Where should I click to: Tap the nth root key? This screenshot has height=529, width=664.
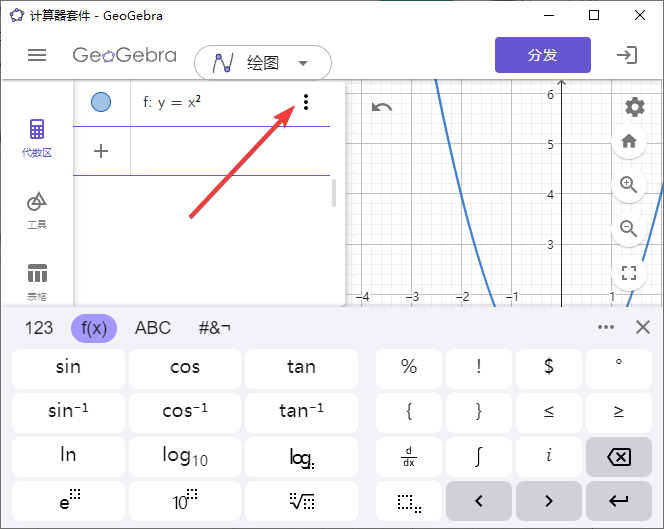(301, 500)
